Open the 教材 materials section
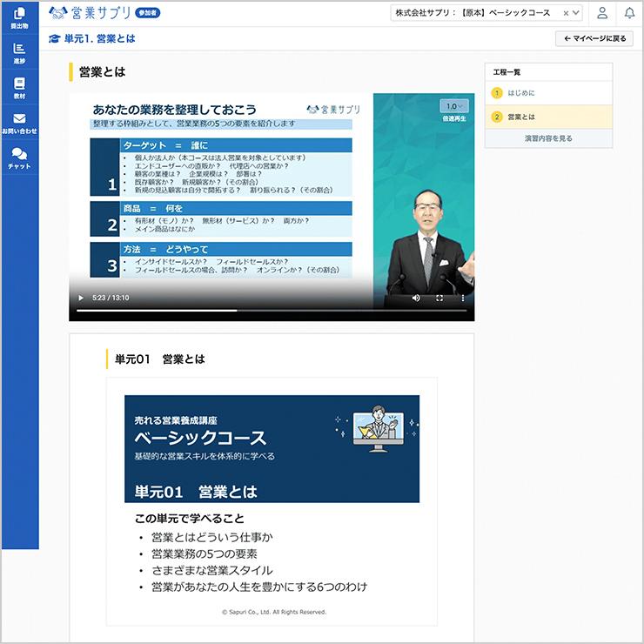 19,89
